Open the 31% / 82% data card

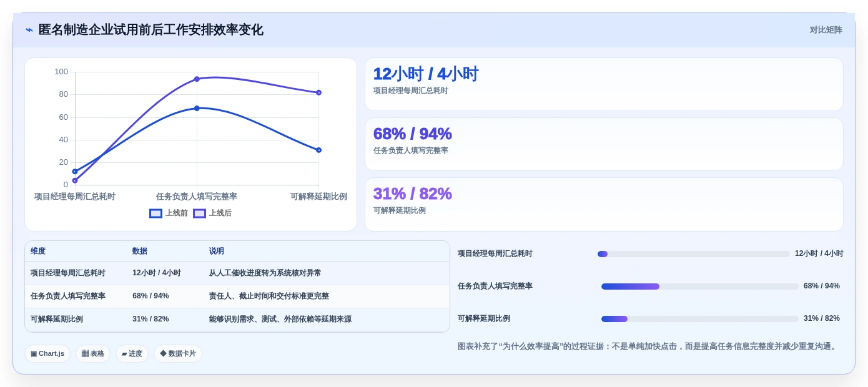pyautogui.click(x=604, y=204)
